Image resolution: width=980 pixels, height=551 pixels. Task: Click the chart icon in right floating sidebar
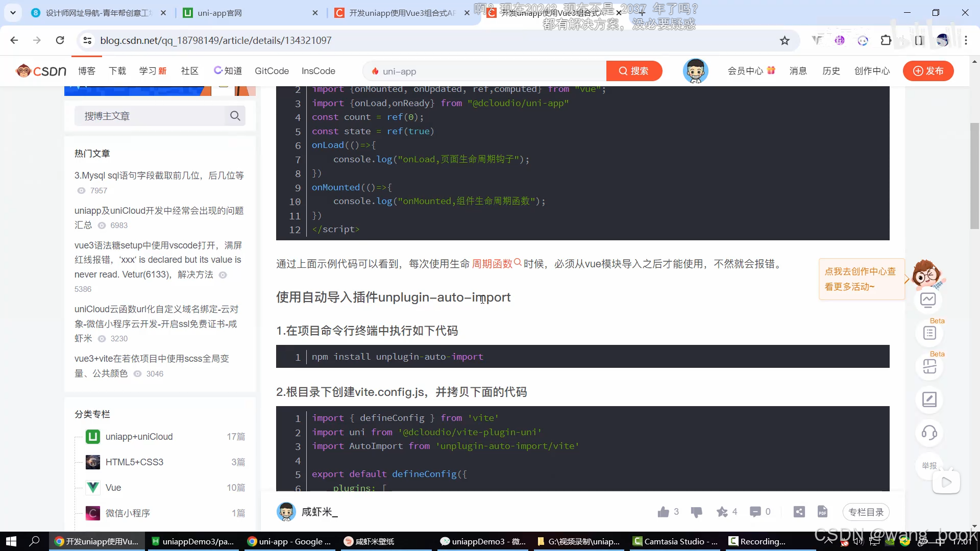(x=928, y=300)
